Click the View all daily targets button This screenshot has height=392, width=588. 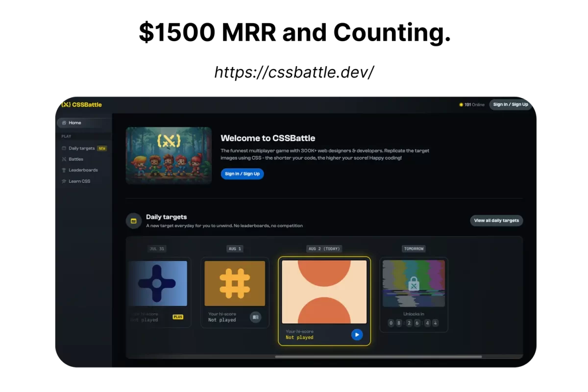(x=496, y=220)
